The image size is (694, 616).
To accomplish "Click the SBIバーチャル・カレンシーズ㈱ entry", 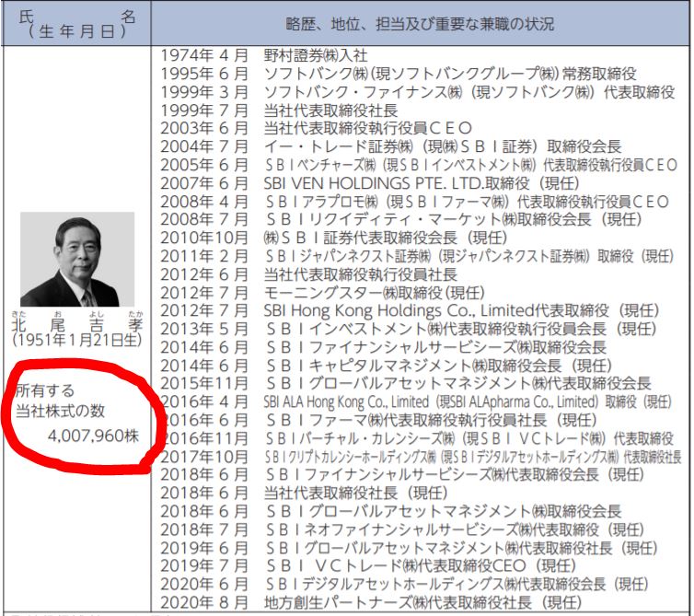I will coord(469,439).
